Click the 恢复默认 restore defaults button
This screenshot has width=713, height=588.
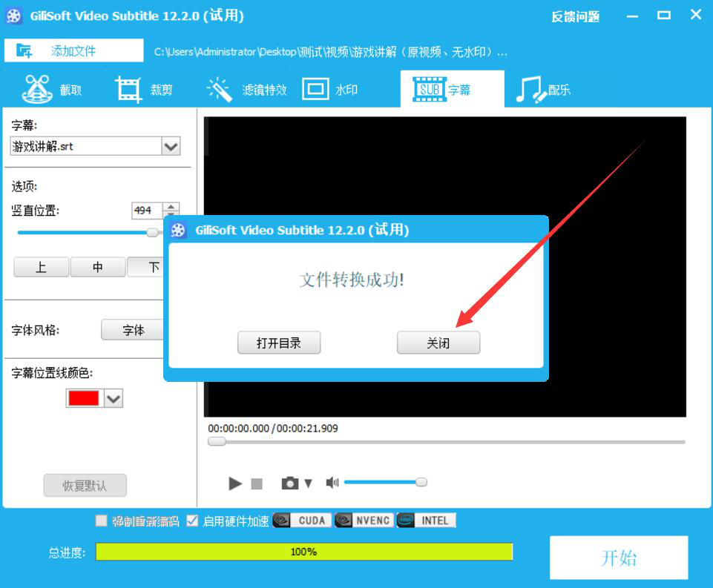[x=85, y=486]
